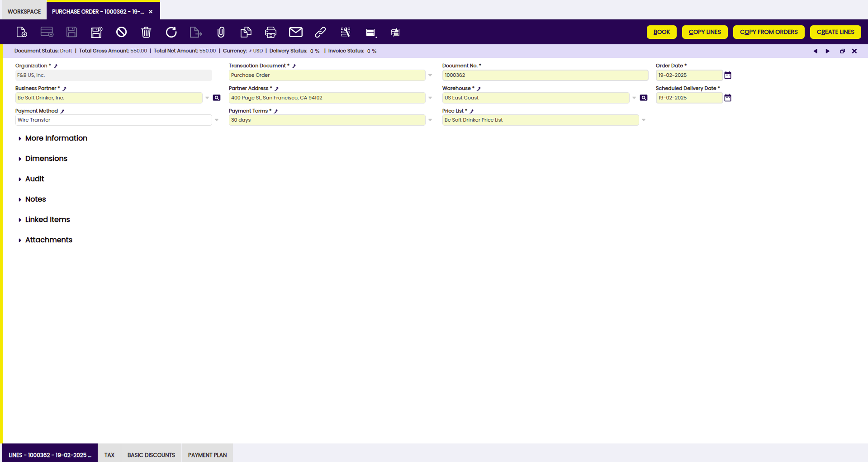
Task: Open the Partner Address dropdown
Action: [x=430, y=98]
